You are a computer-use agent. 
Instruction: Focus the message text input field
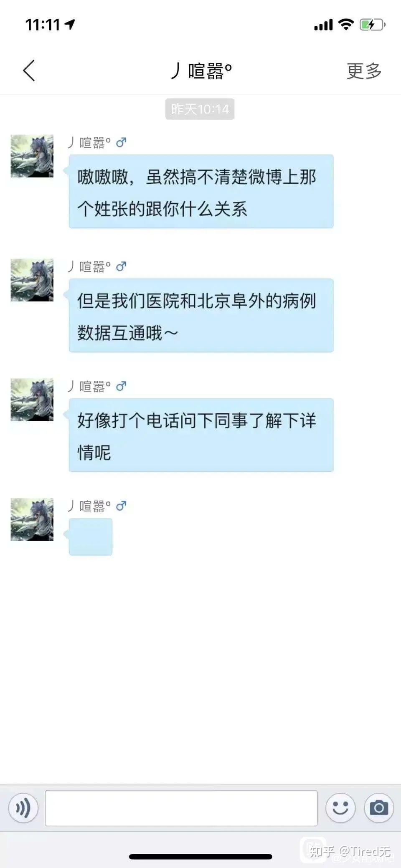[x=181, y=808]
